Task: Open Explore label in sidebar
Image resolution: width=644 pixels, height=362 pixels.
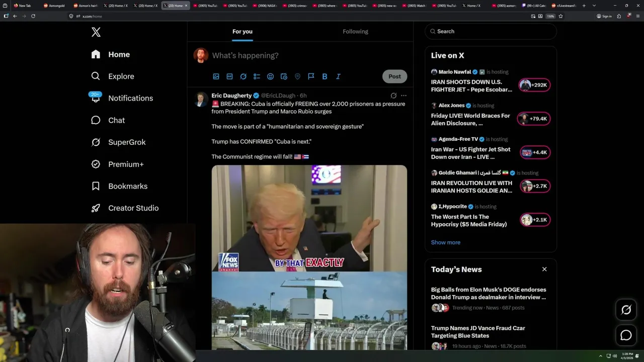Action: click(x=121, y=76)
